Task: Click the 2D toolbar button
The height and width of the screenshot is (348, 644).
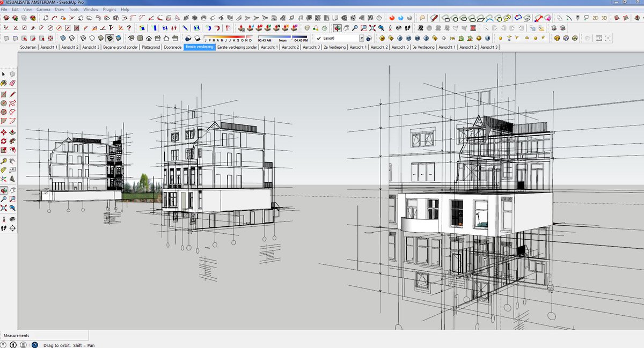Action: tap(595, 18)
